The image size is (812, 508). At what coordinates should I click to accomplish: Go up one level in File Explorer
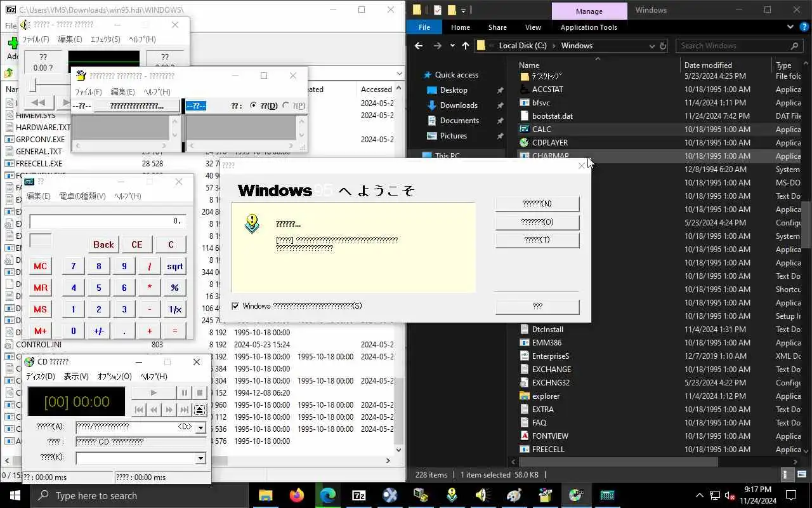click(x=466, y=46)
